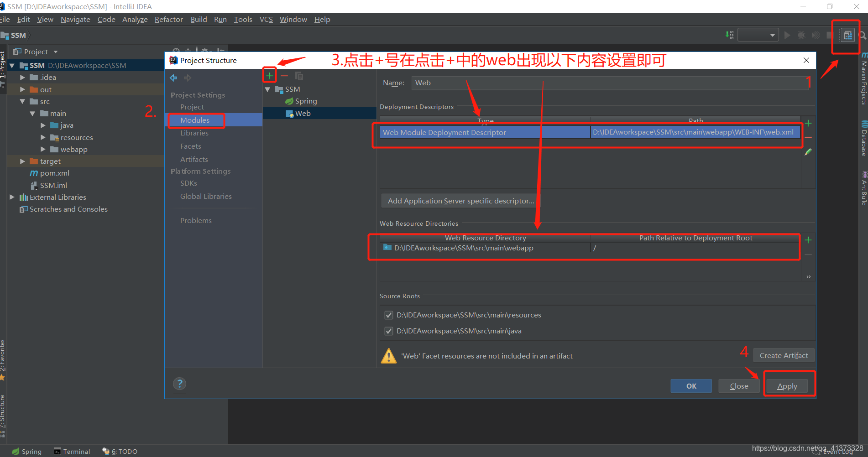Image resolution: width=868 pixels, height=457 pixels.
Task: Click Add Application Server specific descriptor
Action: tap(460, 201)
